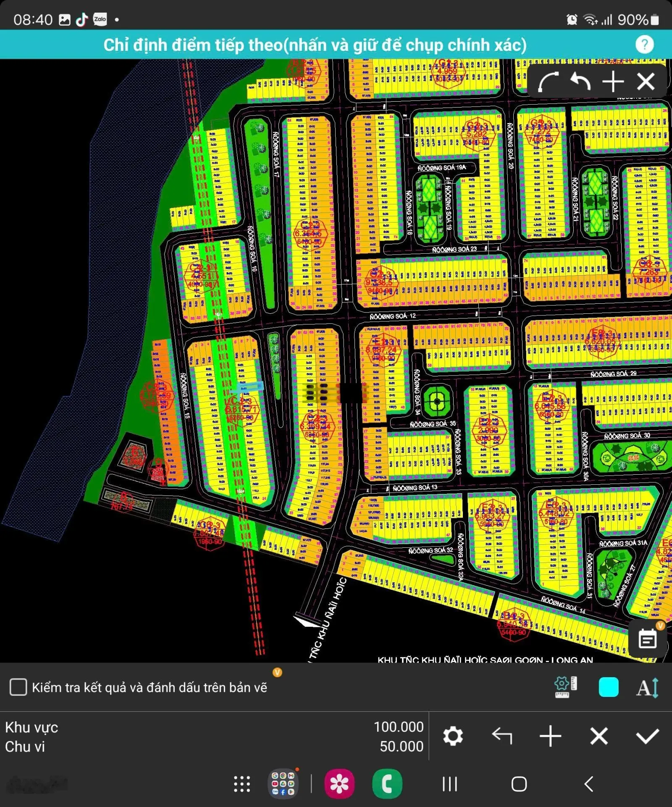
Task: Open the TikTok notification icon
Action: [x=82, y=19]
